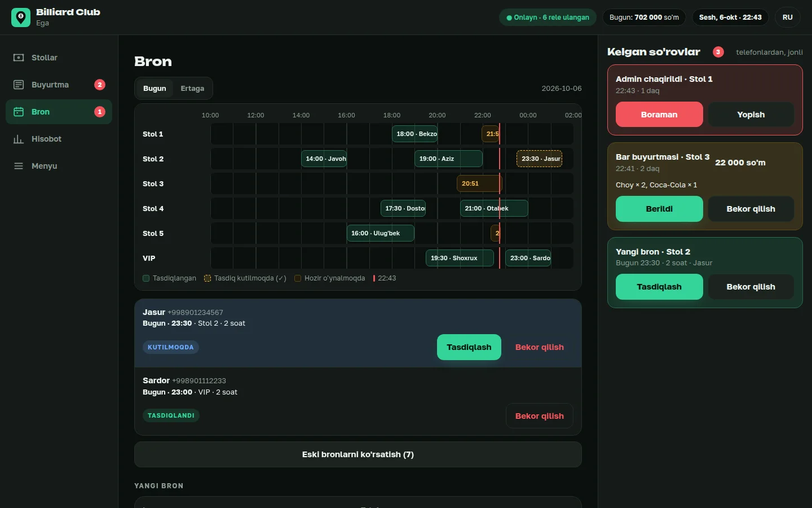Cancel Jasur's booking in the list
The height and width of the screenshot is (508, 812).
pyautogui.click(x=540, y=347)
